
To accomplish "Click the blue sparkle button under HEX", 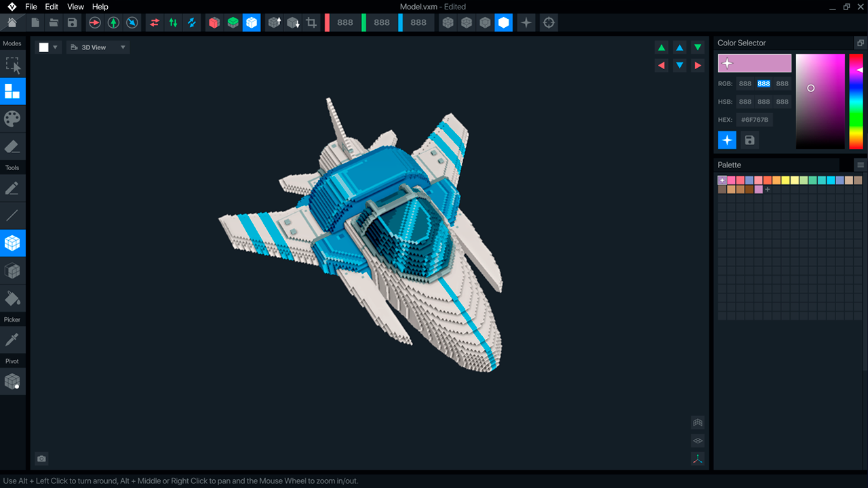I will point(727,140).
